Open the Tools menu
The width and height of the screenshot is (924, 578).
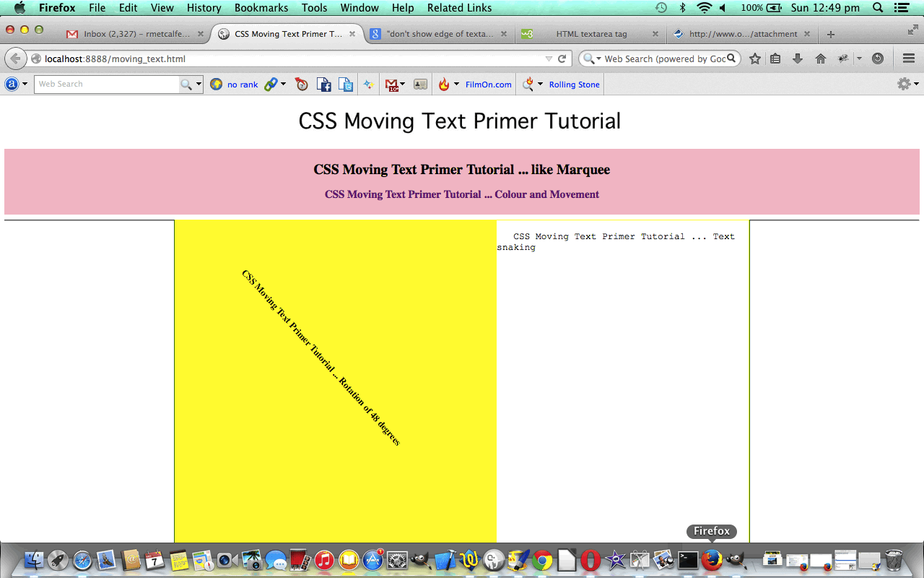coord(314,8)
